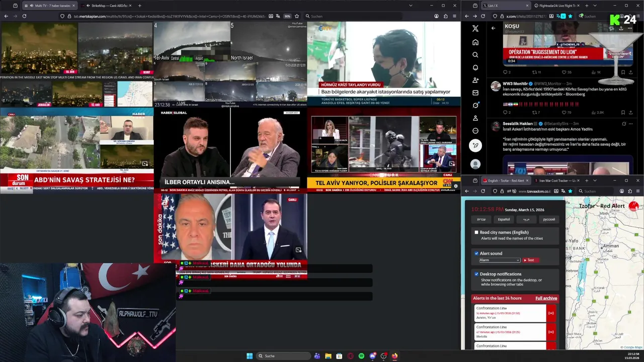Viewport: 644px width, 362px height.
Task: Open the Full archive link
Action: tap(546, 298)
